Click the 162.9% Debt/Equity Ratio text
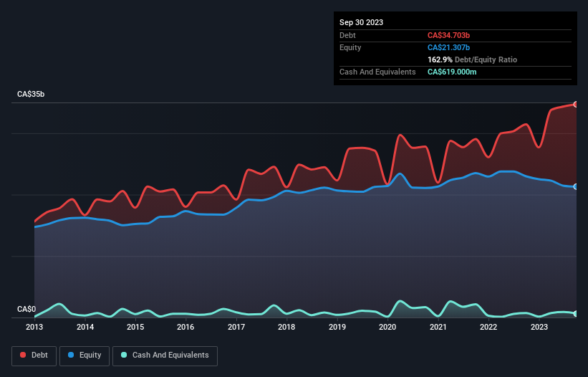The image size is (588, 377). click(x=472, y=59)
